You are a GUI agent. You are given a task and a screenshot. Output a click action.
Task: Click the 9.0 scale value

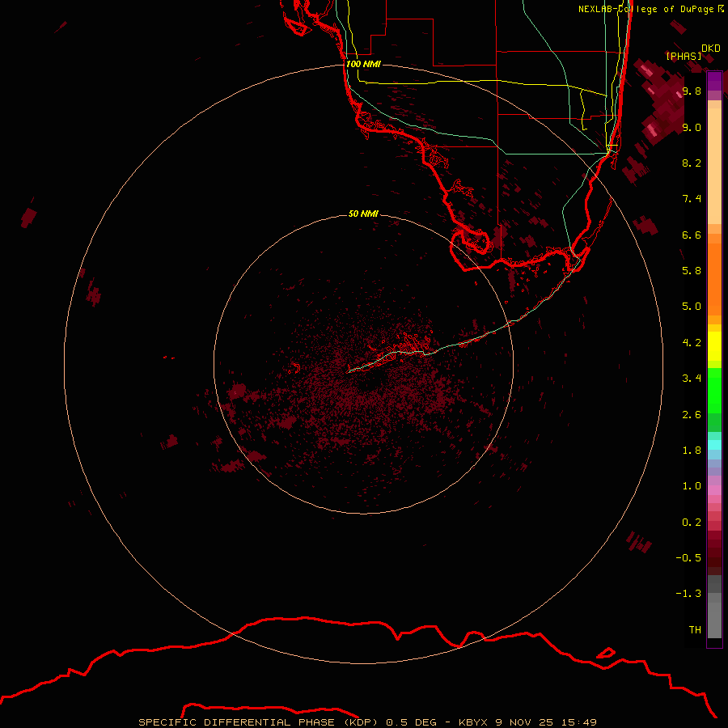pos(692,127)
